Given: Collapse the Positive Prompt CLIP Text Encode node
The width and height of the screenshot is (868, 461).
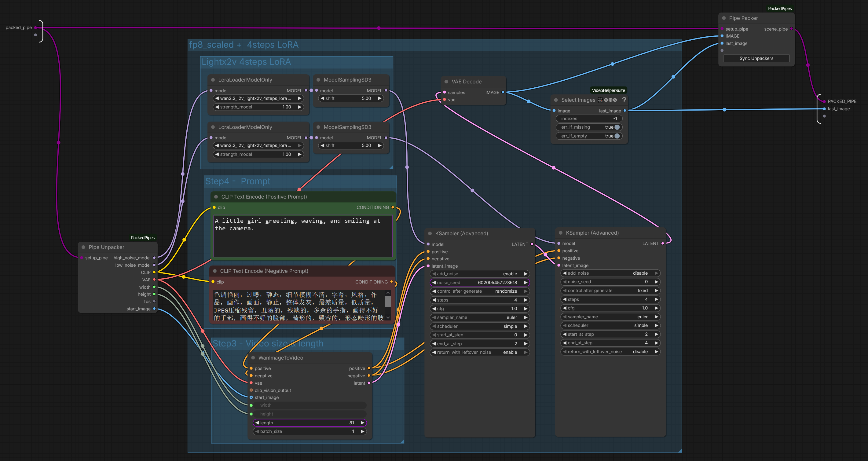Looking at the screenshot, I should (x=216, y=197).
